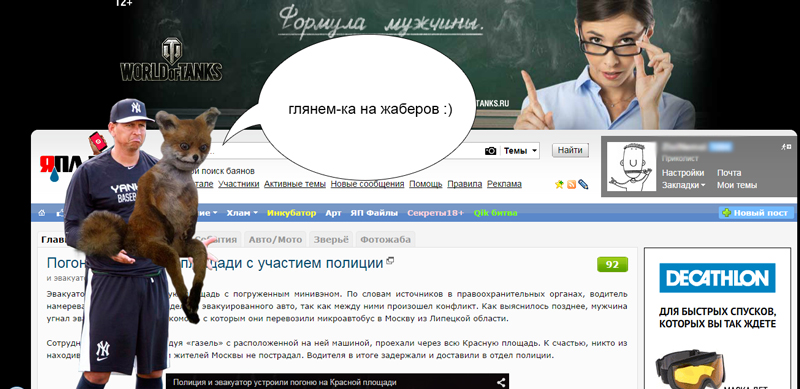This screenshot has height=389, width=800.
Task: Switch to the Фотожаба tab
Action: coord(385,239)
